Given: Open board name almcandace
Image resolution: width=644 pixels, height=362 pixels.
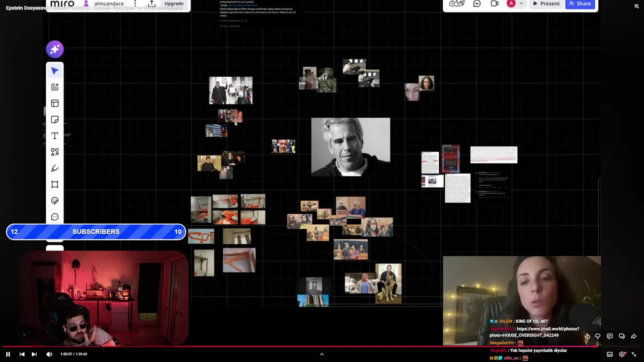Looking at the screenshot, I should pos(109,4).
